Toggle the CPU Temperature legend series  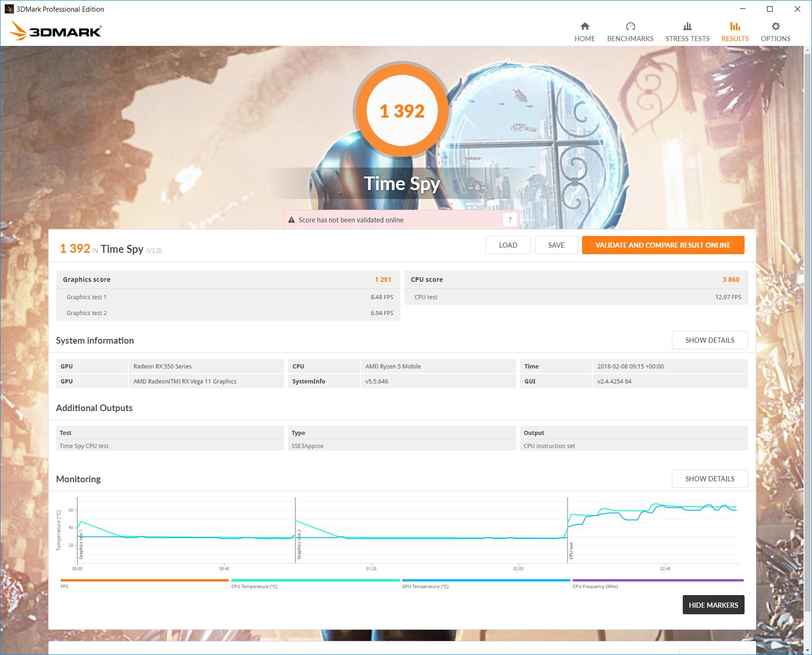pyautogui.click(x=315, y=583)
